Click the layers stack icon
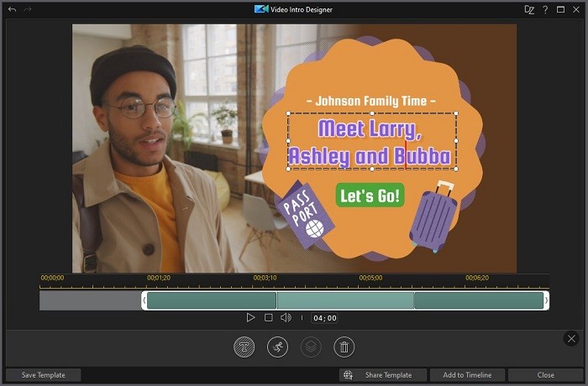 [311, 347]
